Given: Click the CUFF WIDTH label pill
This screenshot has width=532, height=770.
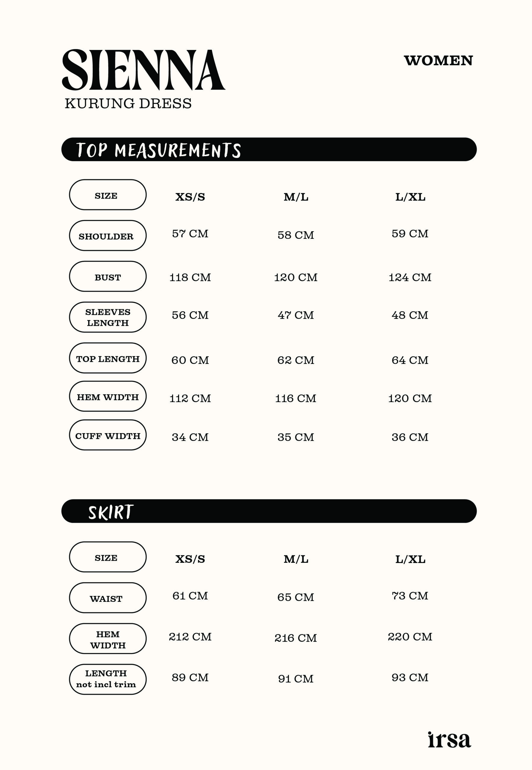Looking at the screenshot, I should (108, 435).
